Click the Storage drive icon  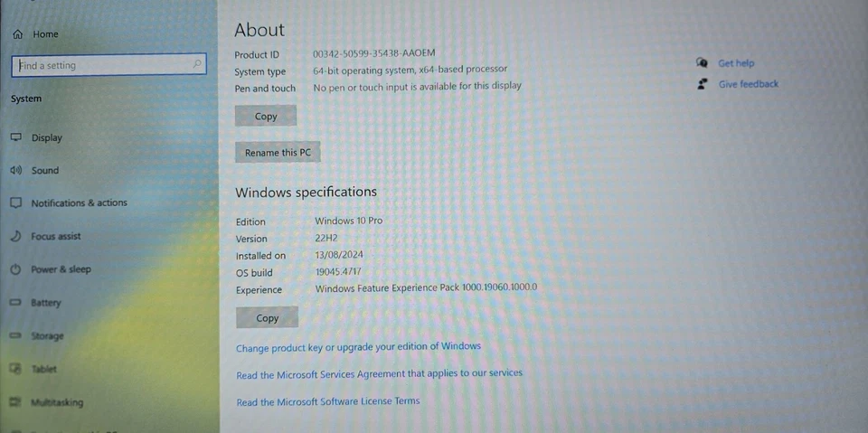point(15,335)
